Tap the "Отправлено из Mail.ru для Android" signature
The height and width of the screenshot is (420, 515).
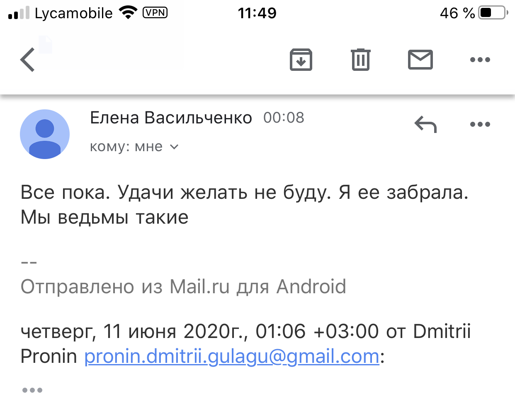pyautogui.click(x=183, y=287)
